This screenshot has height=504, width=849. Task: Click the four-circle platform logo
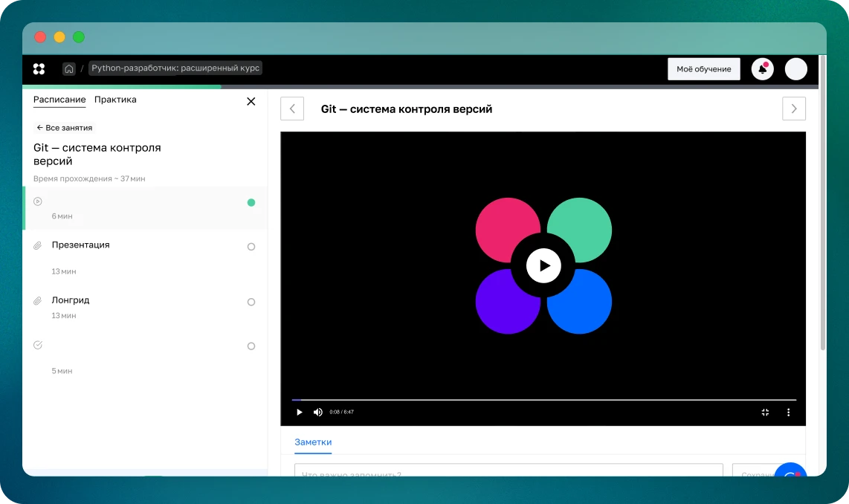click(x=39, y=68)
